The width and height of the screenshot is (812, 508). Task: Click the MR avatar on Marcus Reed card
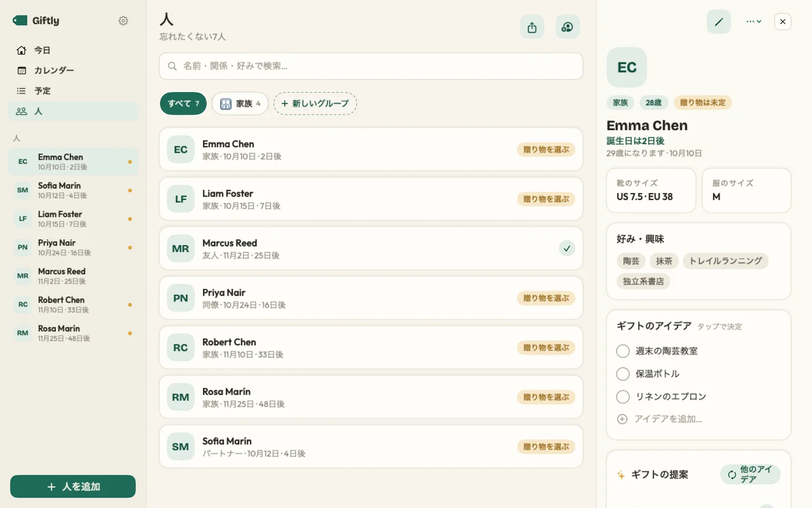tap(180, 248)
